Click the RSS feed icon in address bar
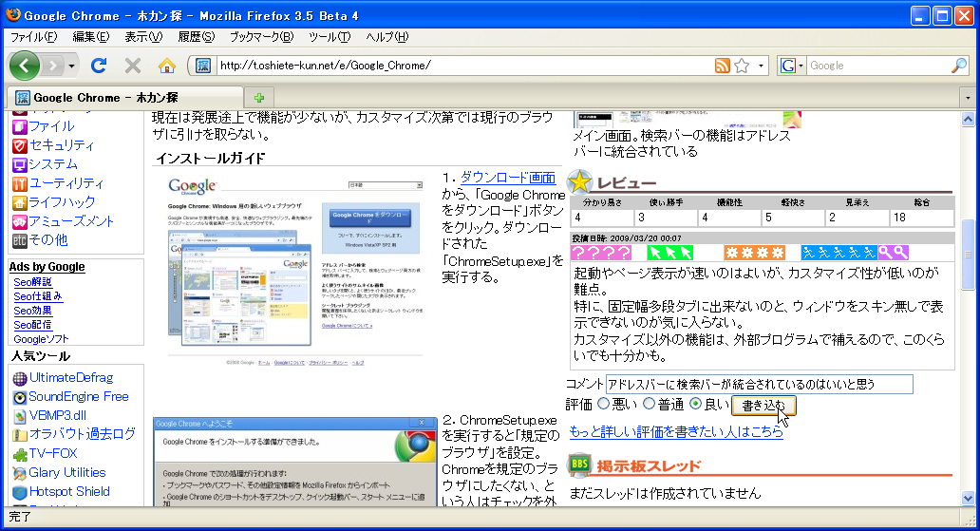This screenshot has height=531, width=980. pyautogui.click(x=723, y=65)
